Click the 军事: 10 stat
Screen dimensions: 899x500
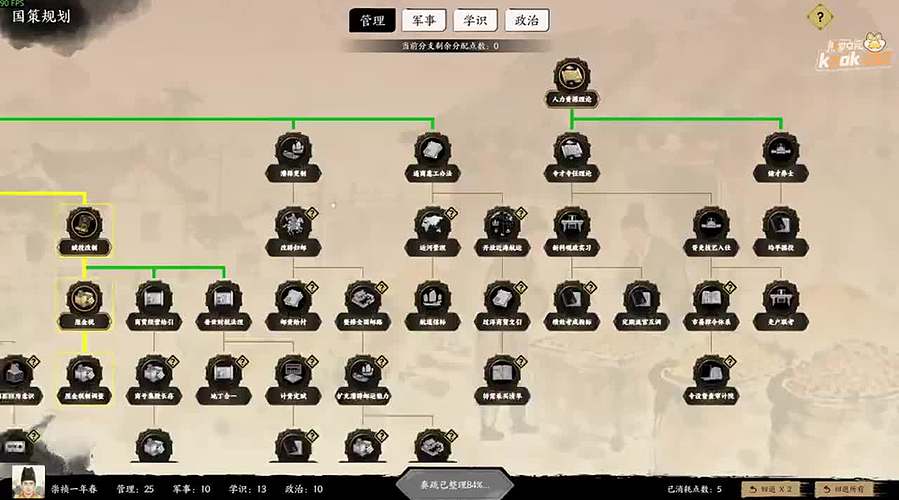[191, 489]
